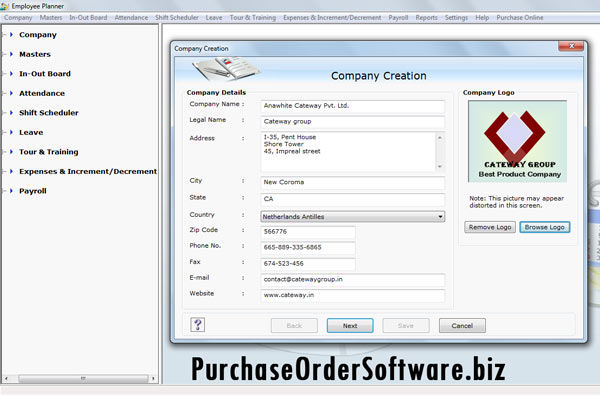The image size is (600, 395).
Task: Select Tour & Training in sidebar
Action: pyautogui.click(x=49, y=152)
